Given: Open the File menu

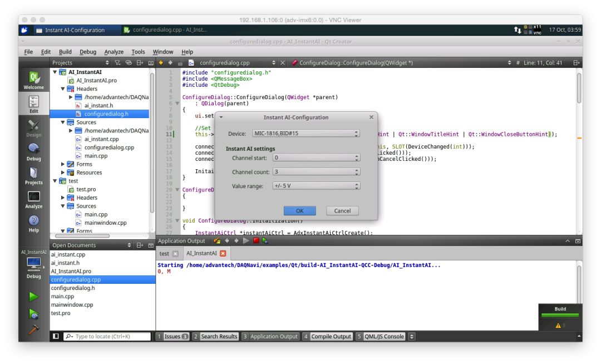Looking at the screenshot, I should click(28, 52).
